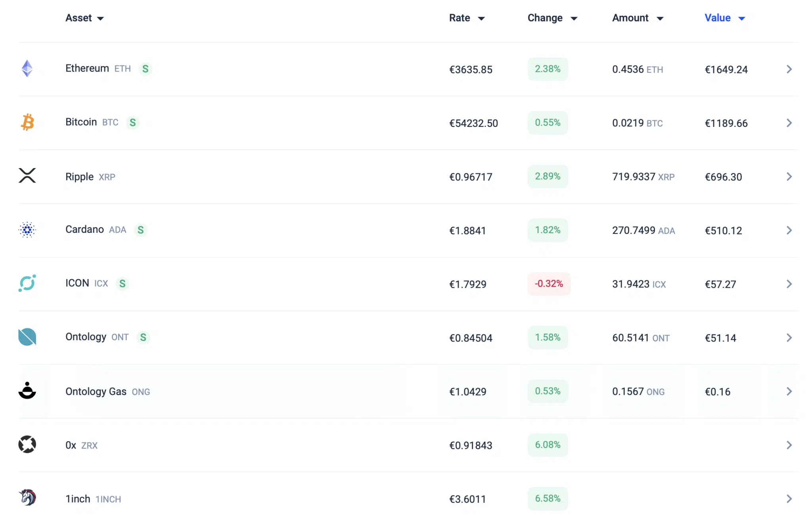Open 1inch details via row chevron

tap(789, 499)
